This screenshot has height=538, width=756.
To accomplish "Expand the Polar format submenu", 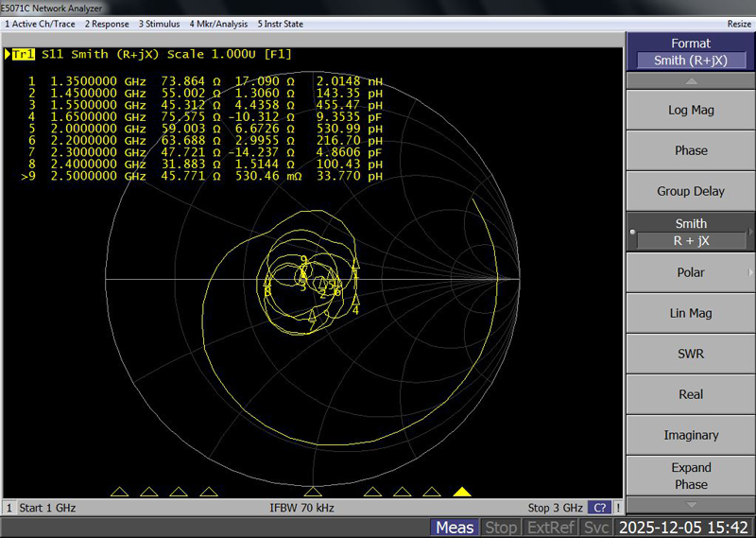I will tap(691, 272).
